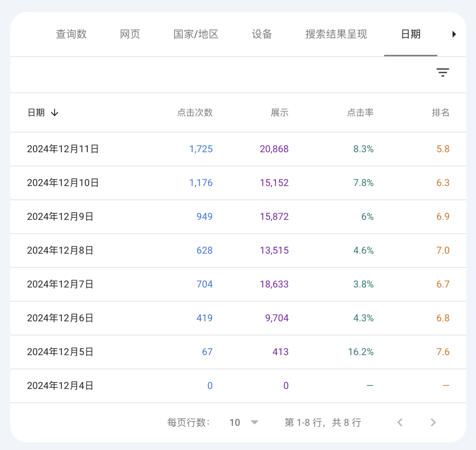Image resolution: width=476 pixels, height=450 pixels.
Task: Click the clicks value 1,725
Action: tap(201, 149)
